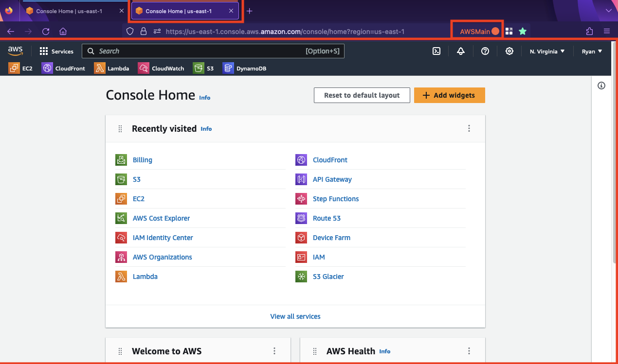Open the Firefox hamburger menu

click(607, 31)
